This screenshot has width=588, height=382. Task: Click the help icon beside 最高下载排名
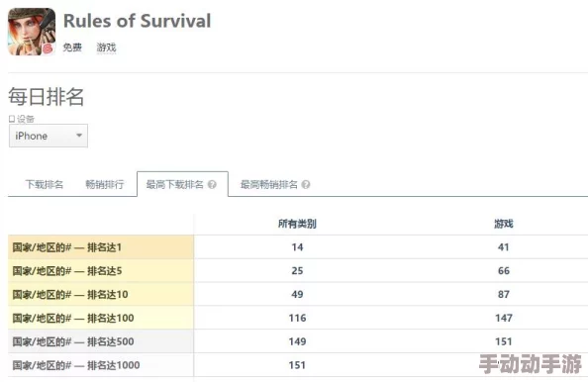(212, 184)
